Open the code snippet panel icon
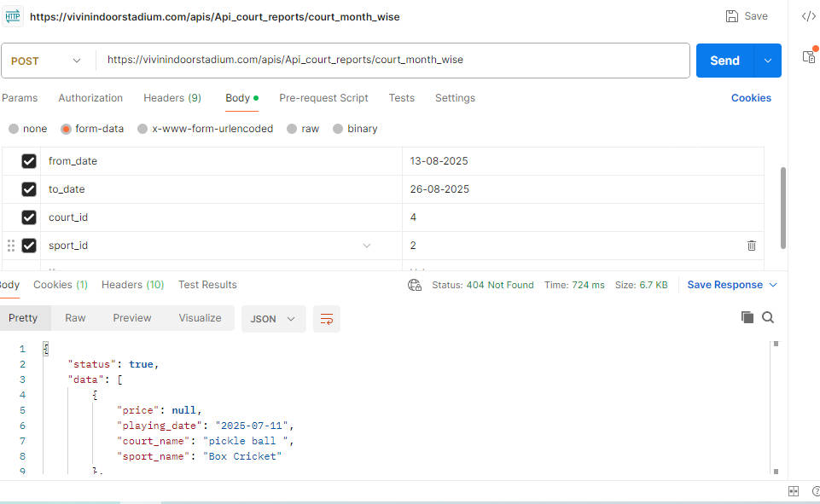 pyautogui.click(x=808, y=16)
